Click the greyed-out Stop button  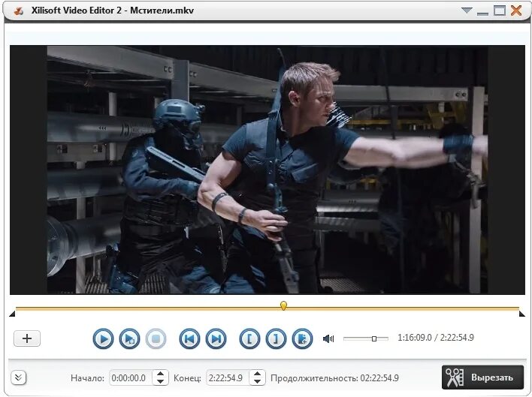pos(156,338)
